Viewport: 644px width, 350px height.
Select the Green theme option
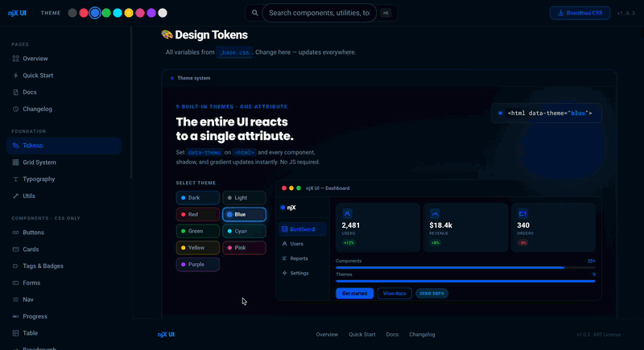click(x=197, y=232)
